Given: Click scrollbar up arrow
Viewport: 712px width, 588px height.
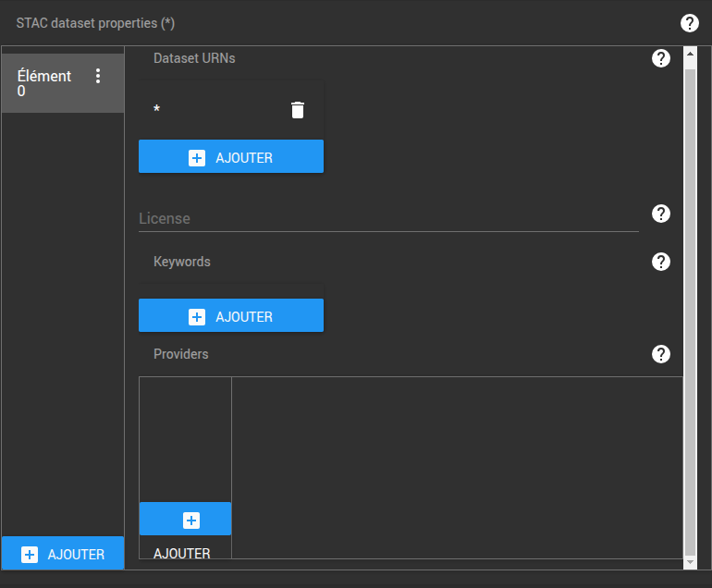Looking at the screenshot, I should (x=690, y=54).
